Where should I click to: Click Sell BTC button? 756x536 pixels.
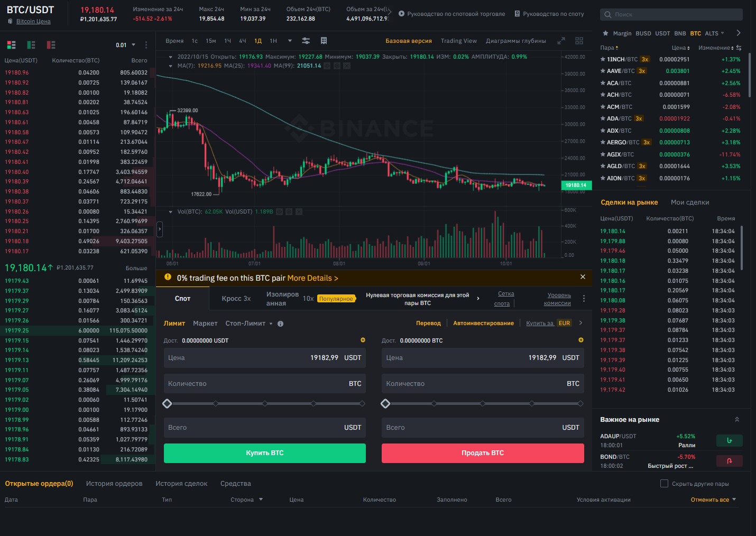point(483,453)
